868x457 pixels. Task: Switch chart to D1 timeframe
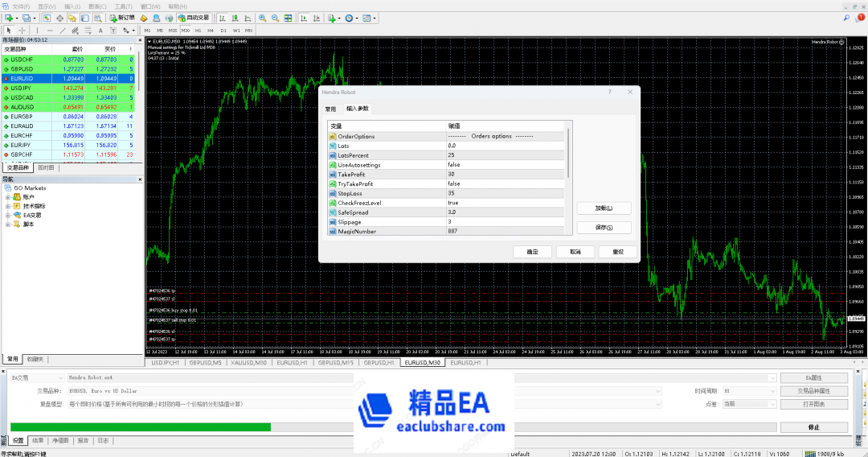(x=223, y=31)
